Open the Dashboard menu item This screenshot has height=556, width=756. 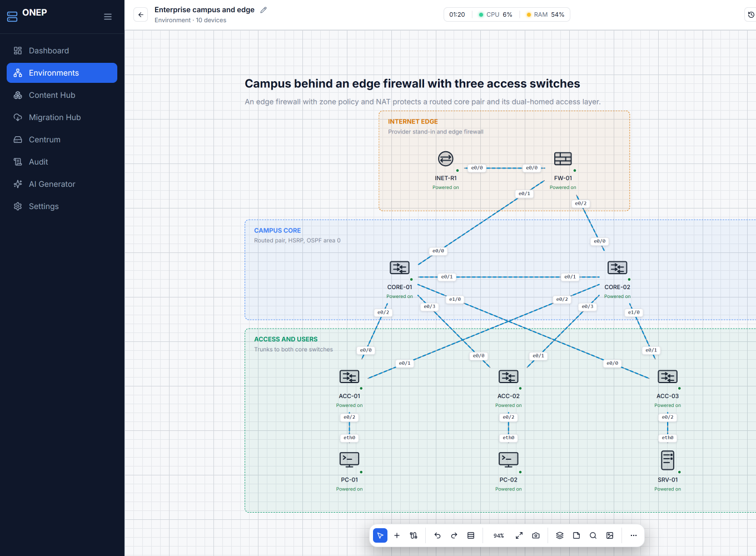62,51
